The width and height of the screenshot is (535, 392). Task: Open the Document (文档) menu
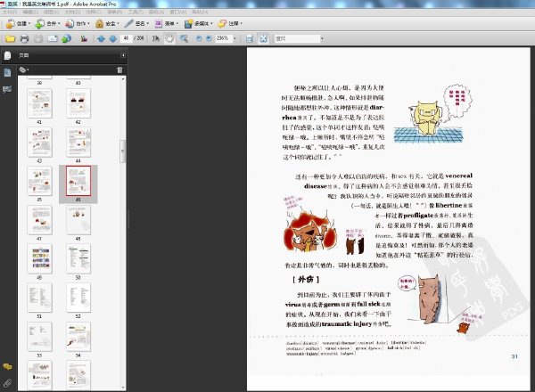pyautogui.click(x=72, y=12)
